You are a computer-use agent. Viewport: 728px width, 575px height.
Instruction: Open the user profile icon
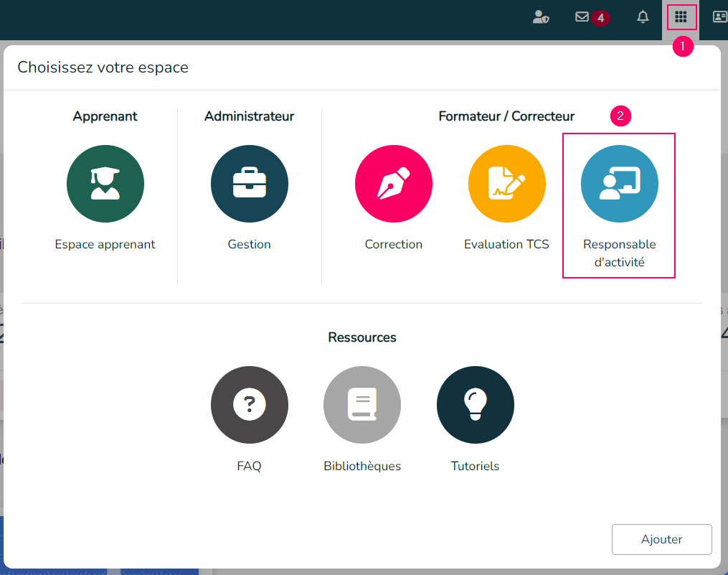[x=541, y=17]
